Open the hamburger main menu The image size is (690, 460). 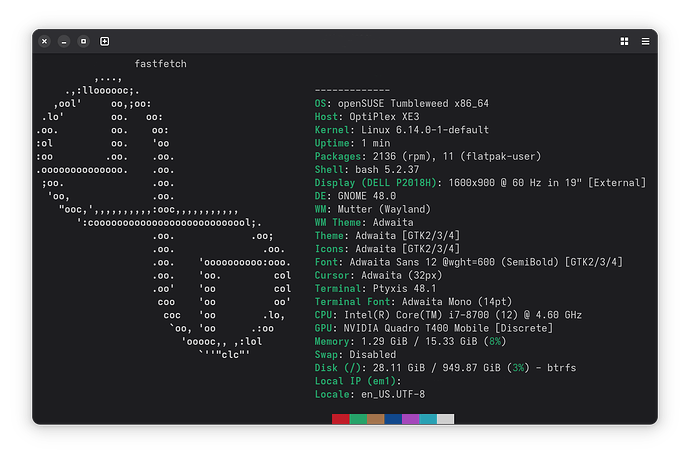645,41
